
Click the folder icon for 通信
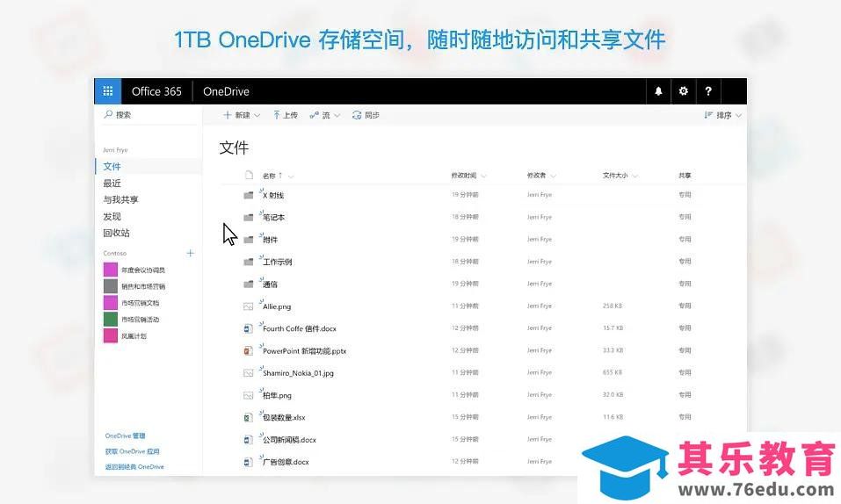(x=249, y=284)
